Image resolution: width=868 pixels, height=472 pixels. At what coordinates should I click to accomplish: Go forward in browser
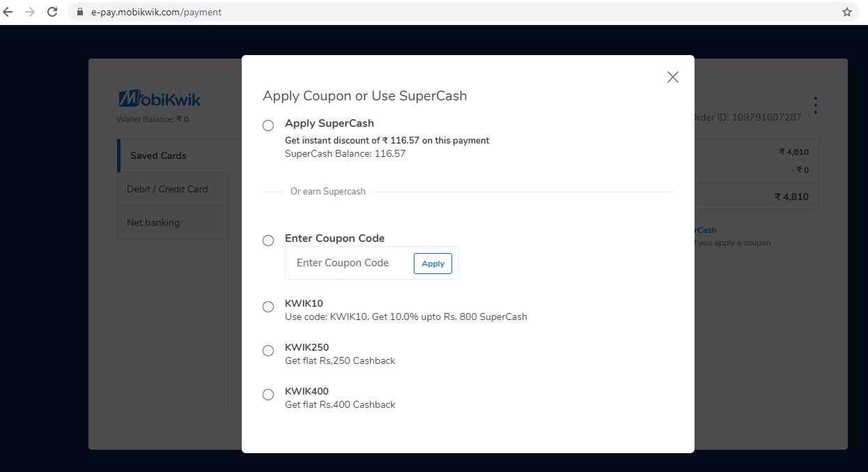click(x=29, y=12)
